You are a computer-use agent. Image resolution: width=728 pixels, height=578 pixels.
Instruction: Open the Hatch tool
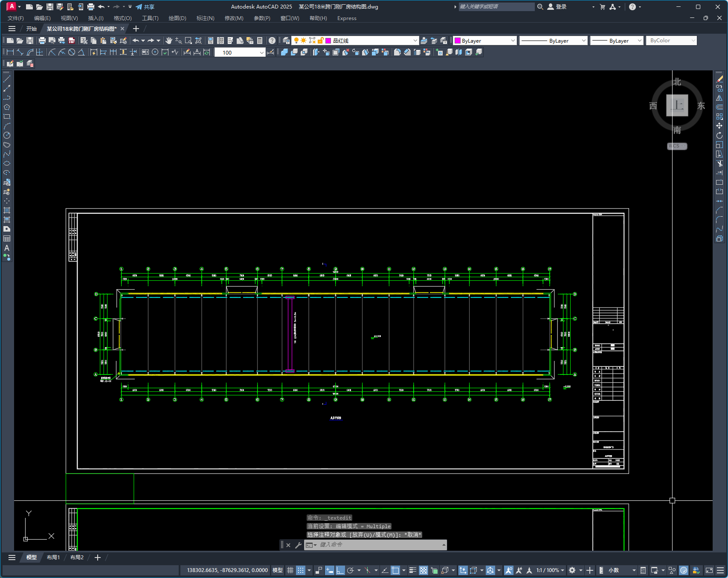pos(7,210)
